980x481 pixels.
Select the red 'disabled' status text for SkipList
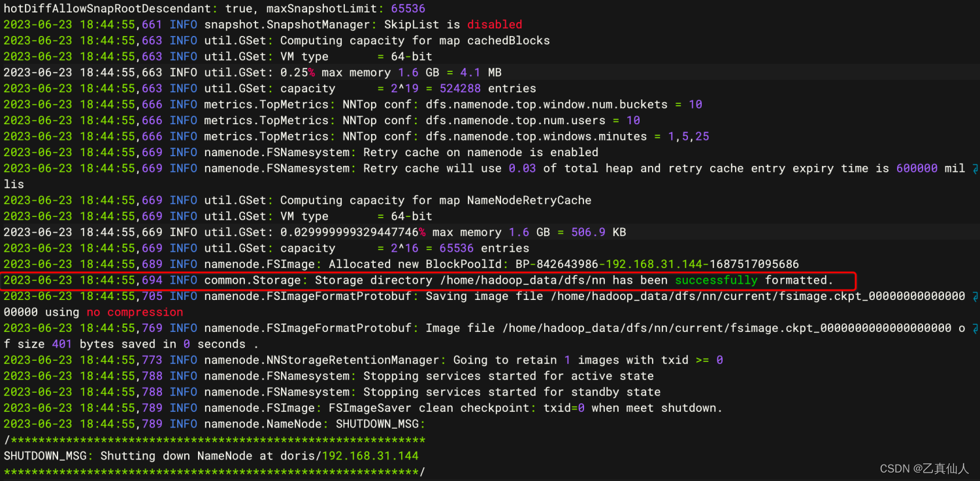495,24
